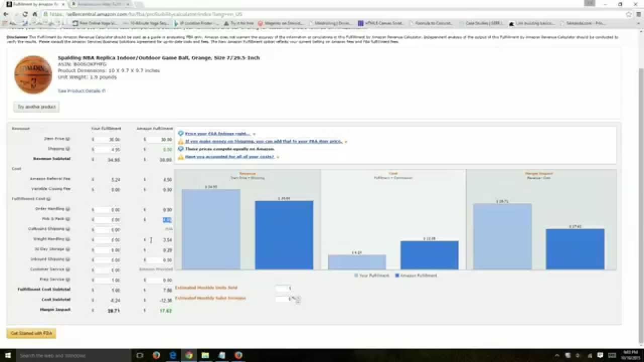Reload the page with the refresh icon
This screenshot has height=362, width=644.
pos(25,14)
